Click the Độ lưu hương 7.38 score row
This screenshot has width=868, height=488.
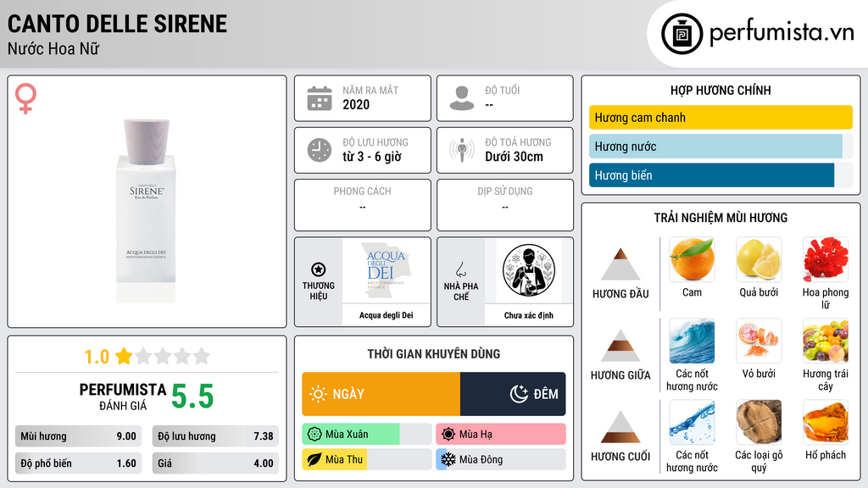coord(215,436)
